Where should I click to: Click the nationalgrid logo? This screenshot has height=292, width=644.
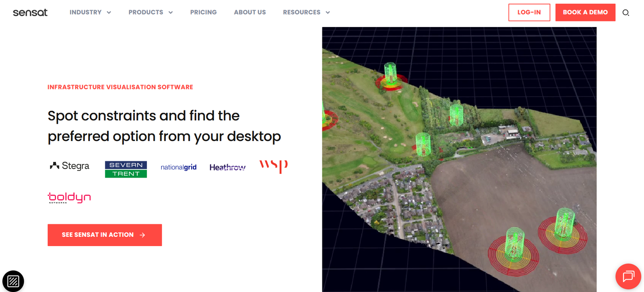pos(178,167)
